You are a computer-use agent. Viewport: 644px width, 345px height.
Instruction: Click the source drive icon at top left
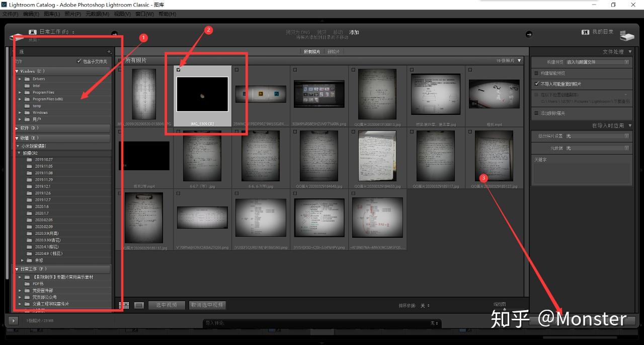tap(17, 37)
